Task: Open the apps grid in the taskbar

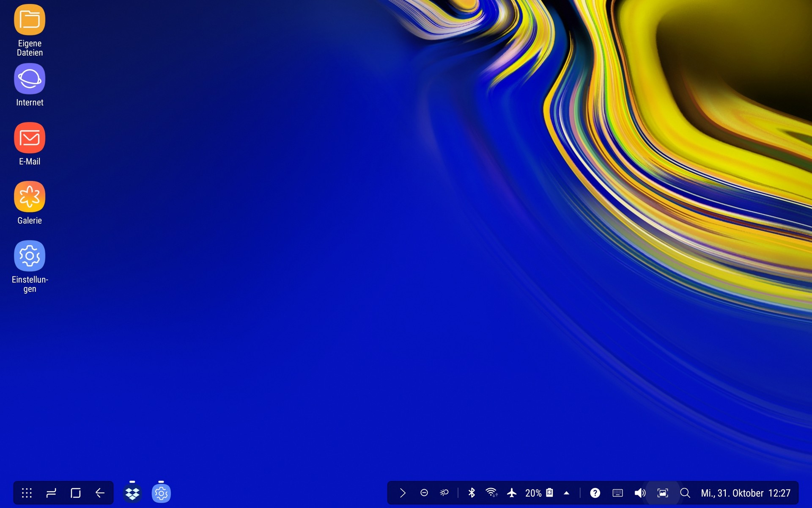Action: [x=27, y=493]
